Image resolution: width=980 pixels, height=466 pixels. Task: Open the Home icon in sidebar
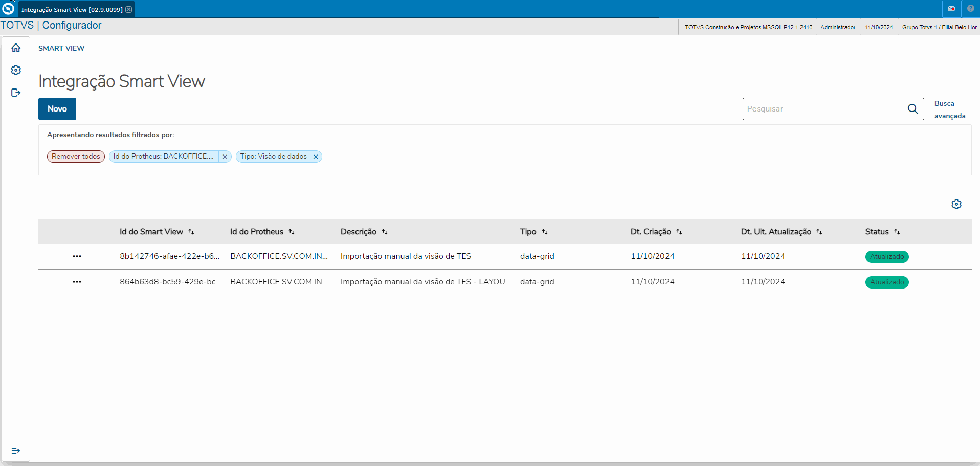coord(16,48)
